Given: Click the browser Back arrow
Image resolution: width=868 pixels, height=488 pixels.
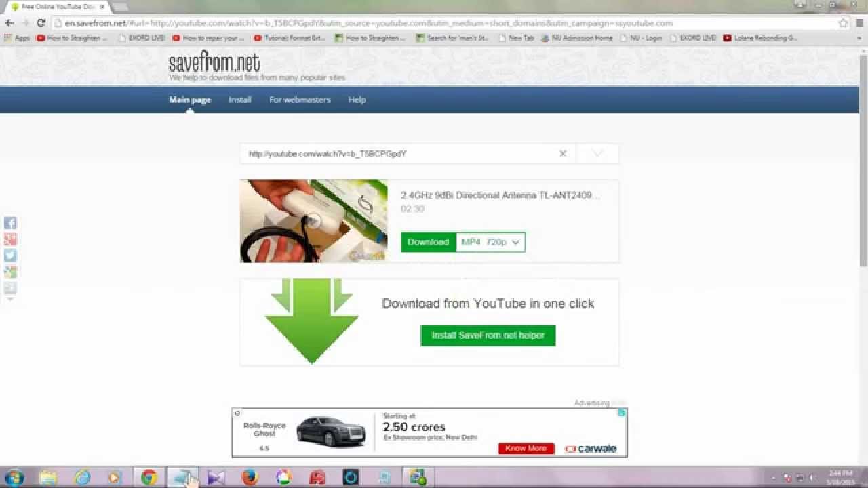Looking at the screenshot, I should point(9,23).
